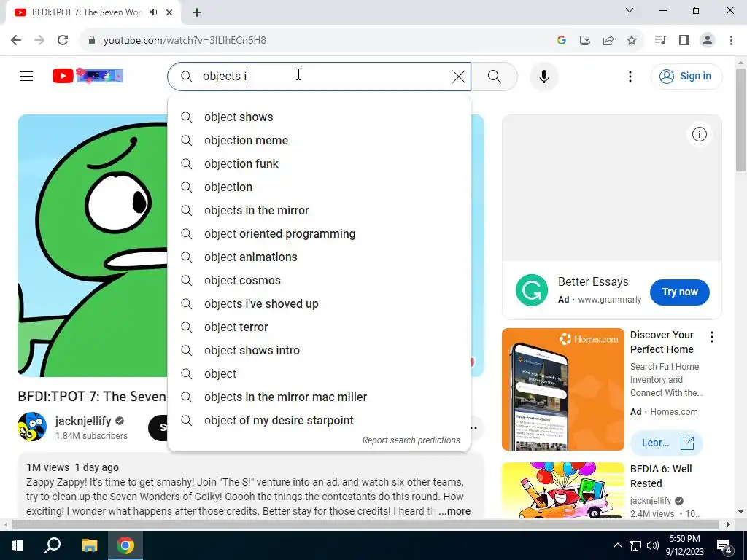Go to the YouTube home logo
Image resolution: width=747 pixels, height=560 pixels.
coord(88,76)
